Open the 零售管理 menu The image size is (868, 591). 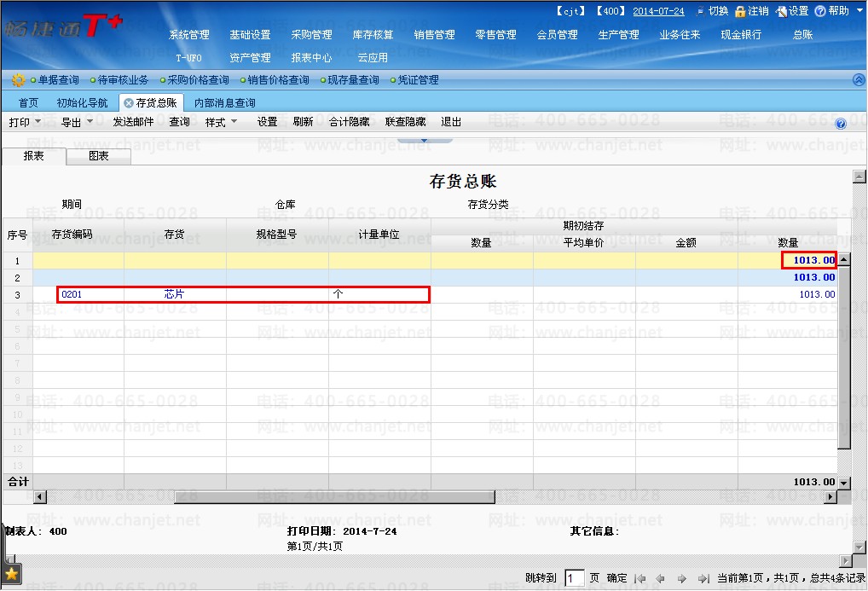(496, 35)
